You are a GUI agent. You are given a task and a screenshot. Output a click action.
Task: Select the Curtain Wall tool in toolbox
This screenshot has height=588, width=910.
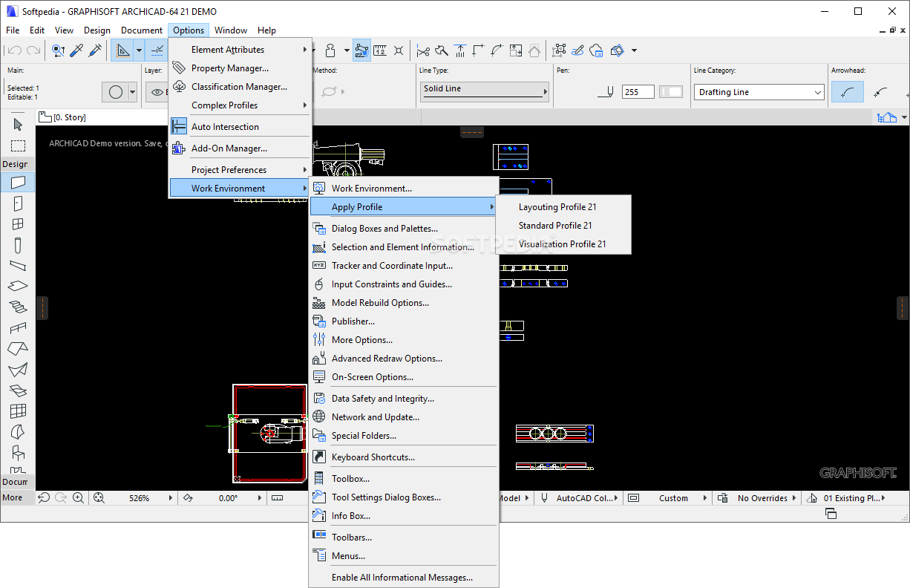point(18,411)
